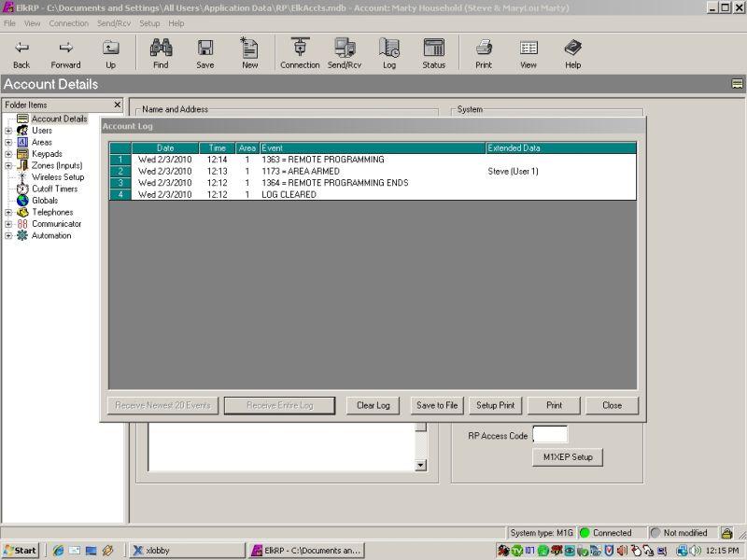Click Receive Newest 20 Events button
747x560 pixels.
(162, 406)
